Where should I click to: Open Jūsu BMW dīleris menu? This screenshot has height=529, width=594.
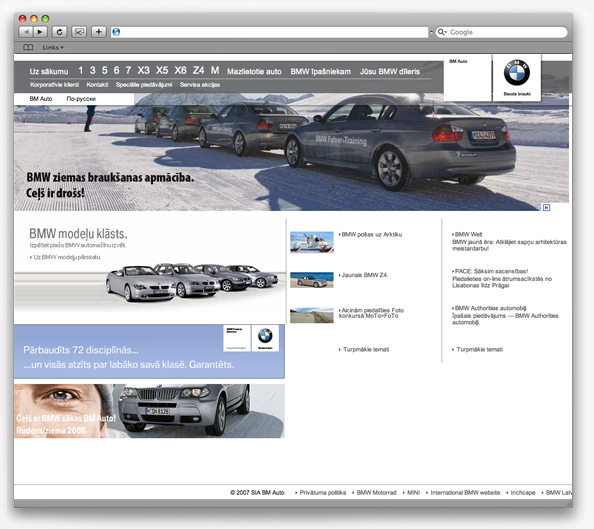[390, 71]
